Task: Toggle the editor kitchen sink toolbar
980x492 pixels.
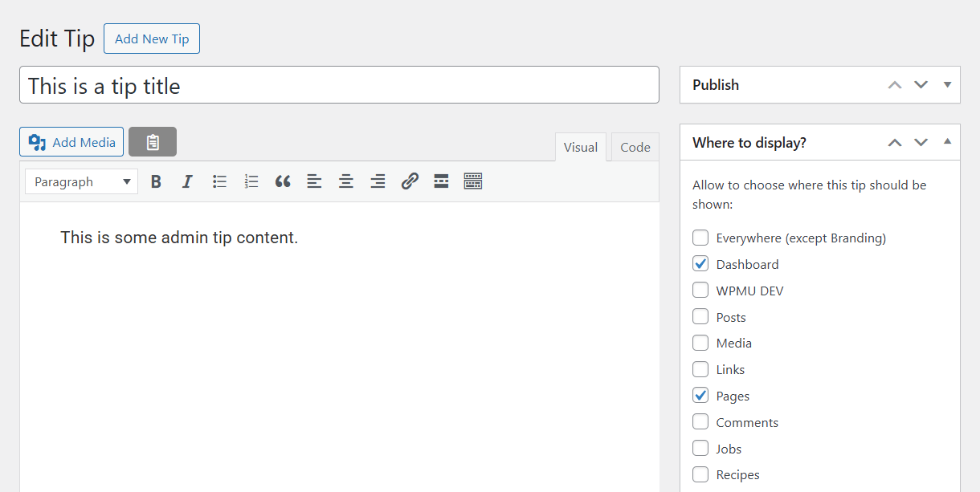Action: (x=473, y=181)
